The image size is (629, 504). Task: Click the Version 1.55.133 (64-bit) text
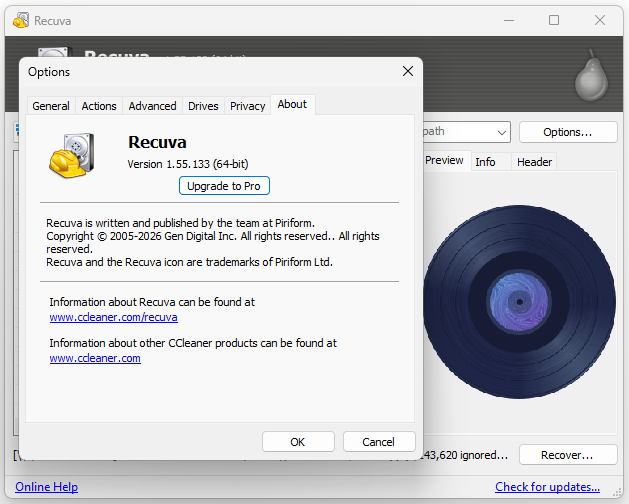click(x=188, y=164)
